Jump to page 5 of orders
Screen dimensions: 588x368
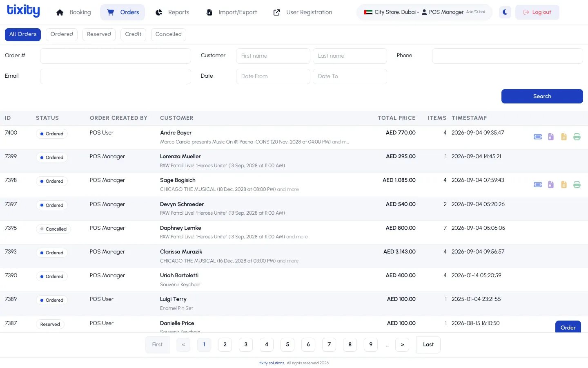click(x=287, y=345)
